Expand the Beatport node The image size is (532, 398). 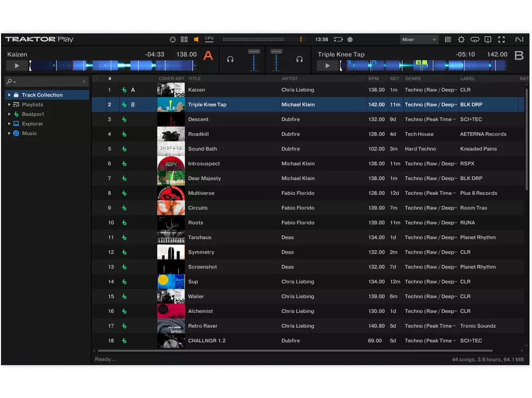pyautogui.click(x=8, y=114)
